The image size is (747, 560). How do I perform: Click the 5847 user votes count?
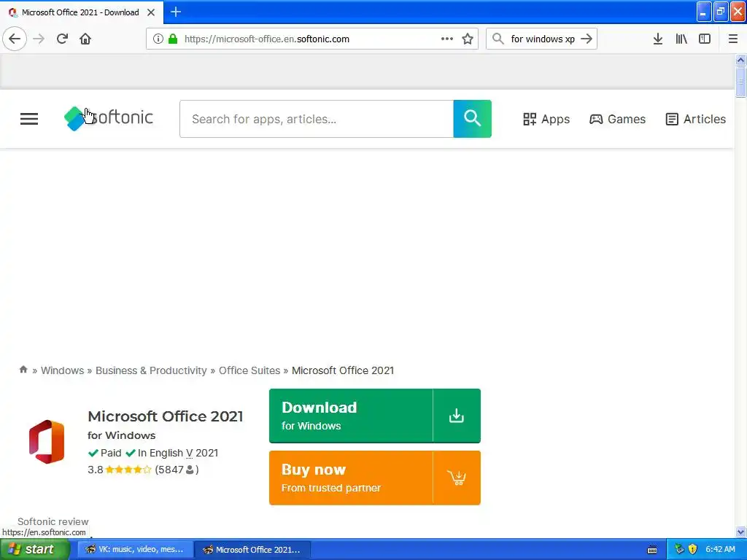[177, 470]
